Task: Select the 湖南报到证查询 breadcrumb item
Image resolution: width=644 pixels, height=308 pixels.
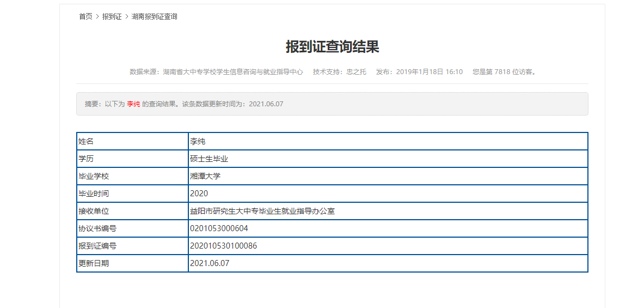Action: point(154,16)
